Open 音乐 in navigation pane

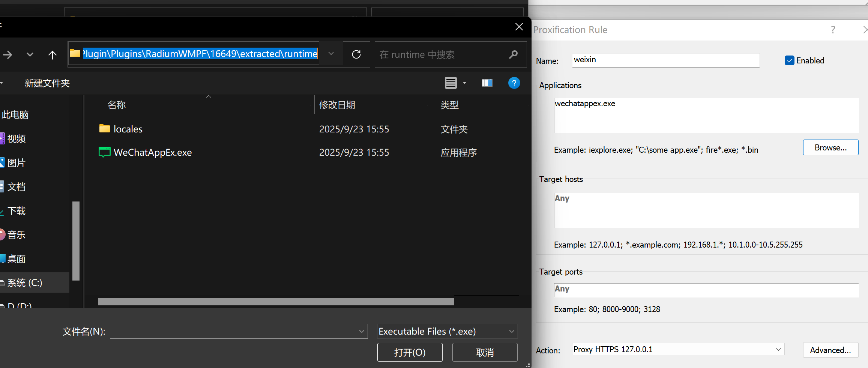(x=17, y=235)
